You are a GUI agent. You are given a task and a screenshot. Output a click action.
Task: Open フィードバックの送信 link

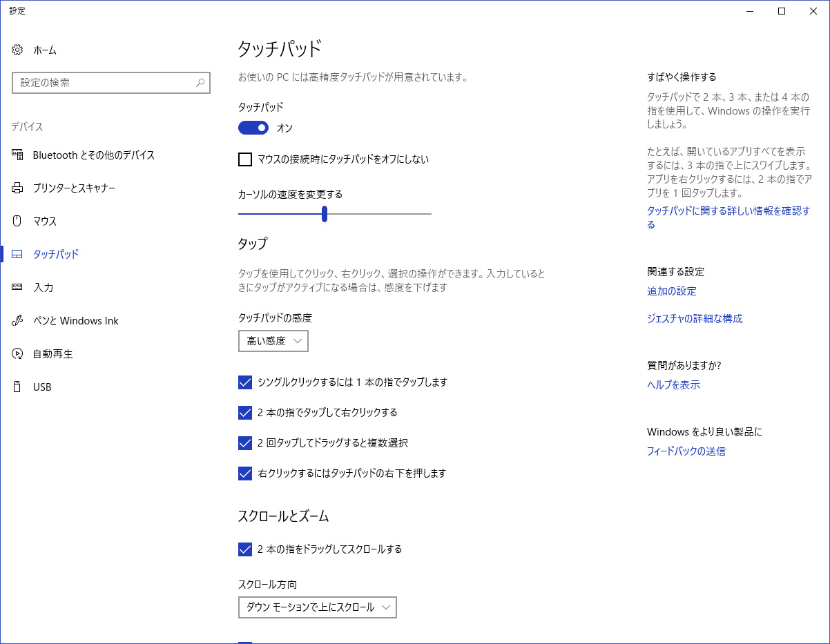coord(686,451)
